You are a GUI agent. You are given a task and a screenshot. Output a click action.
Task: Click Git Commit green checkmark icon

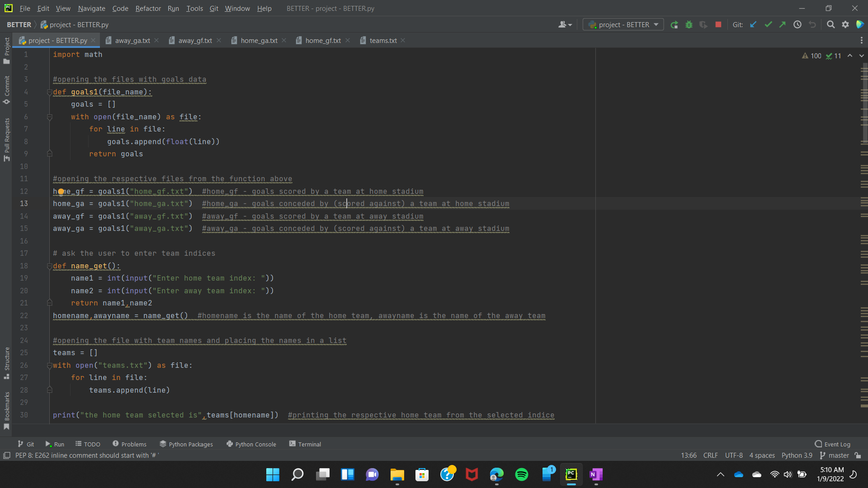point(768,25)
